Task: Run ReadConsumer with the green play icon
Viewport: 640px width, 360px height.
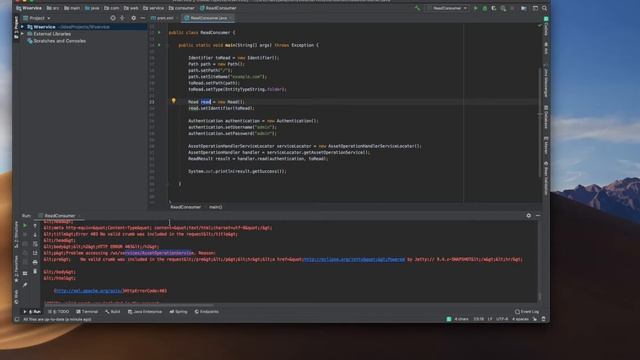Action: click(x=476, y=8)
